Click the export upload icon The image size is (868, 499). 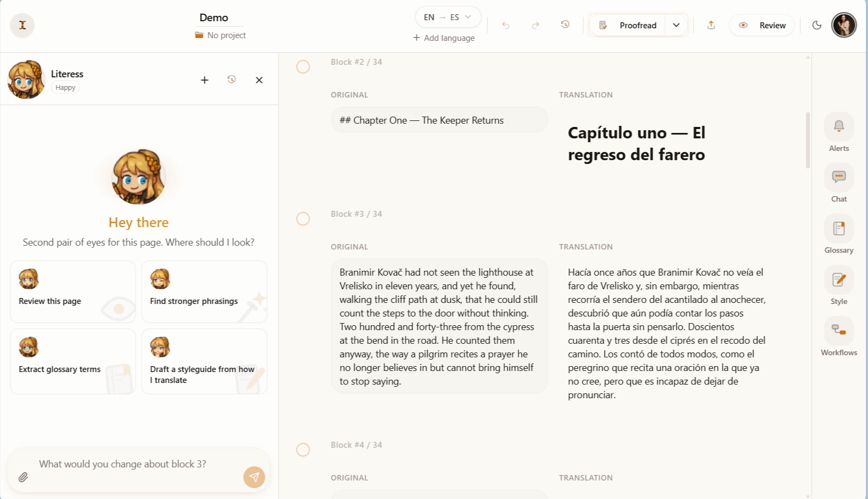coord(711,25)
